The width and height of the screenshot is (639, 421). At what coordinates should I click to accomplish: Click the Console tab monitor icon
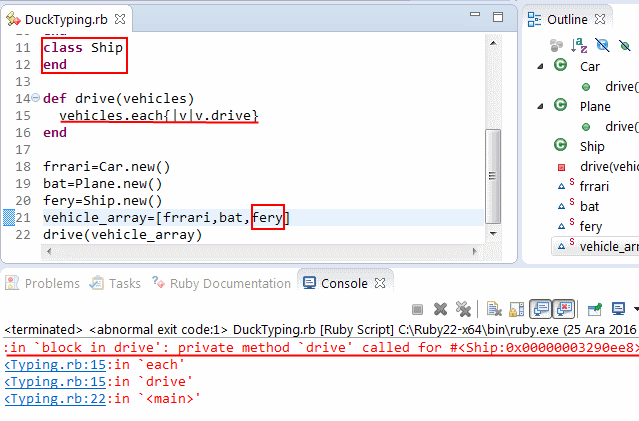[x=309, y=282]
